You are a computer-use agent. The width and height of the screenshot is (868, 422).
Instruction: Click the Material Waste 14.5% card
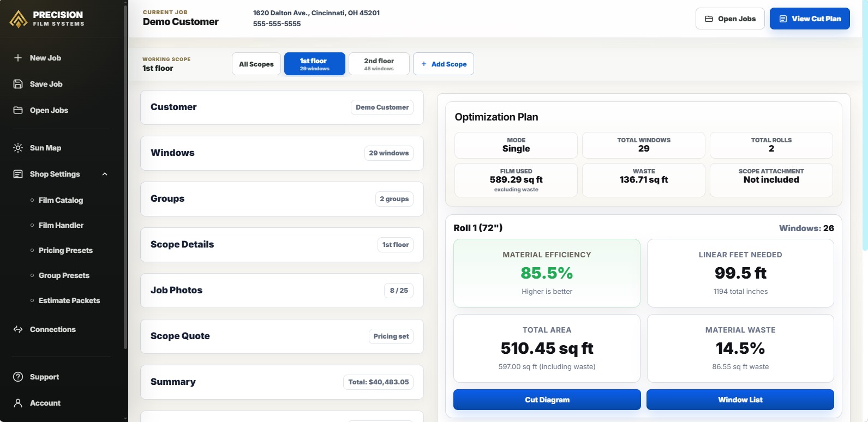pos(740,348)
